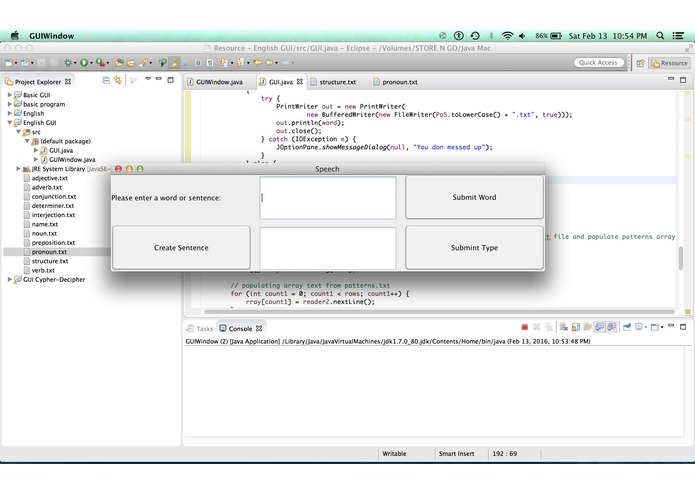695x494 pixels.
Task: Click the Search flashlight toolbar icon
Action: pyautogui.click(x=163, y=63)
